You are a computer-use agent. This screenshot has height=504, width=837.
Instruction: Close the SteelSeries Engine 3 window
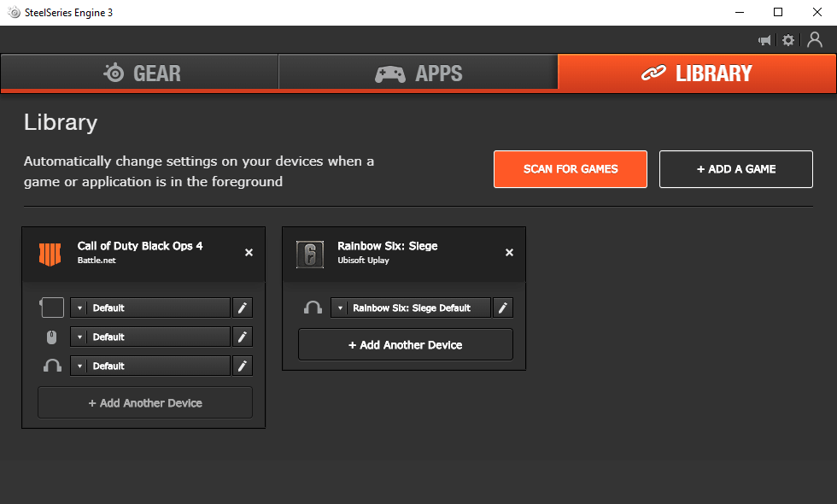coord(817,12)
